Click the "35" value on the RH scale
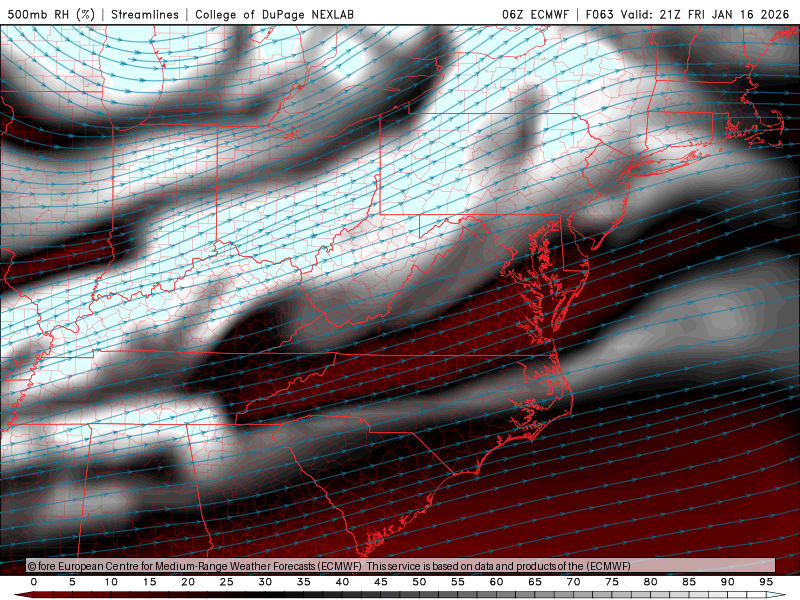The image size is (800, 600). [x=304, y=582]
